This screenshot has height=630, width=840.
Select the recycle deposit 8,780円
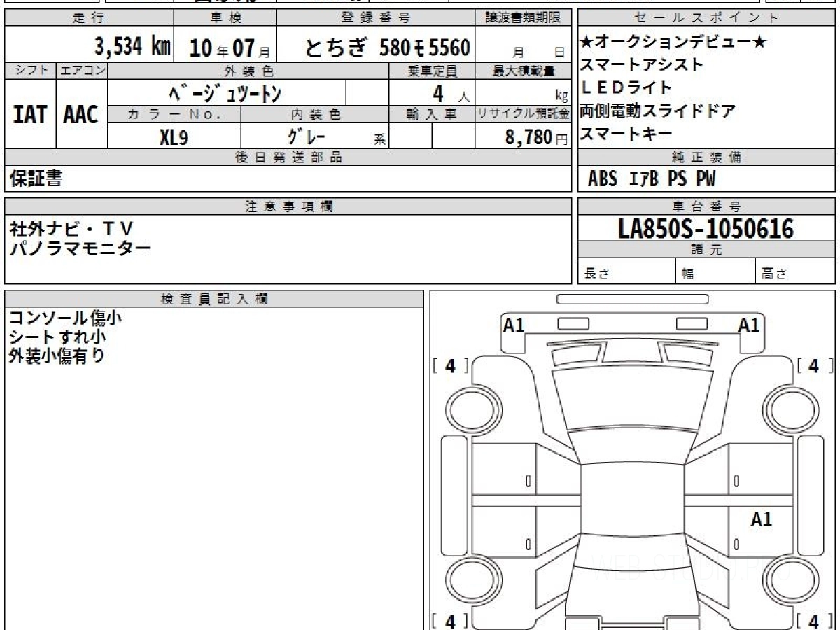(536, 136)
